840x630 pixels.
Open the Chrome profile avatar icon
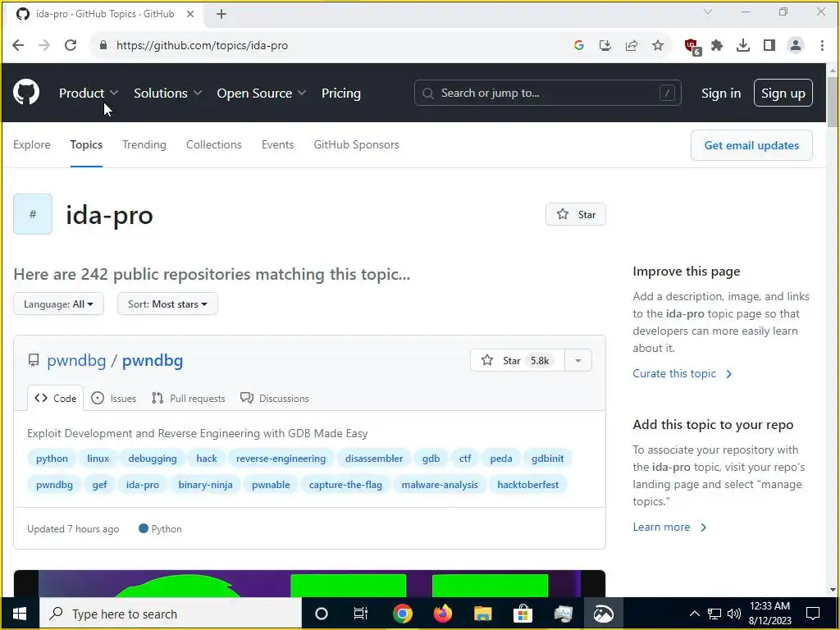796,46
